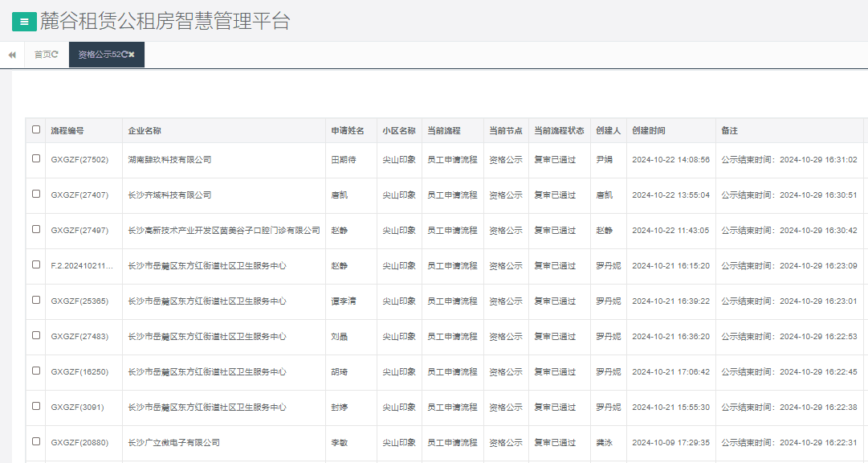
Task: Check the checkbox for 湖南肆玖科技有限公司 row
Action: pyautogui.click(x=35, y=159)
